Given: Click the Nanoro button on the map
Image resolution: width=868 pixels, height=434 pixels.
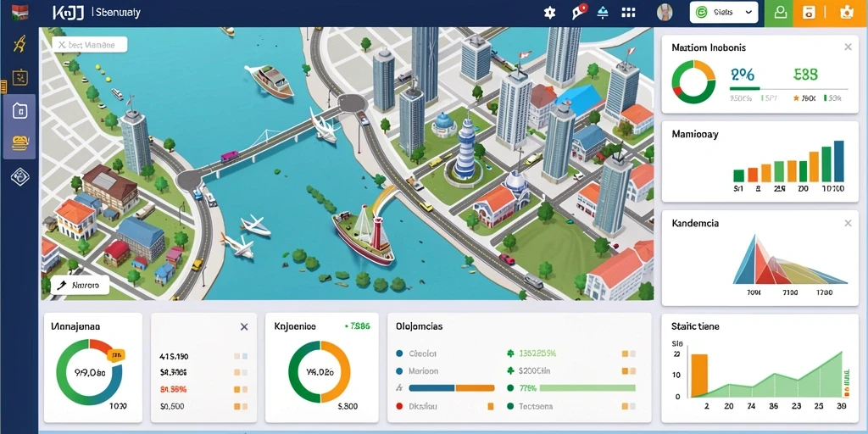Looking at the screenshot, I should tap(80, 286).
